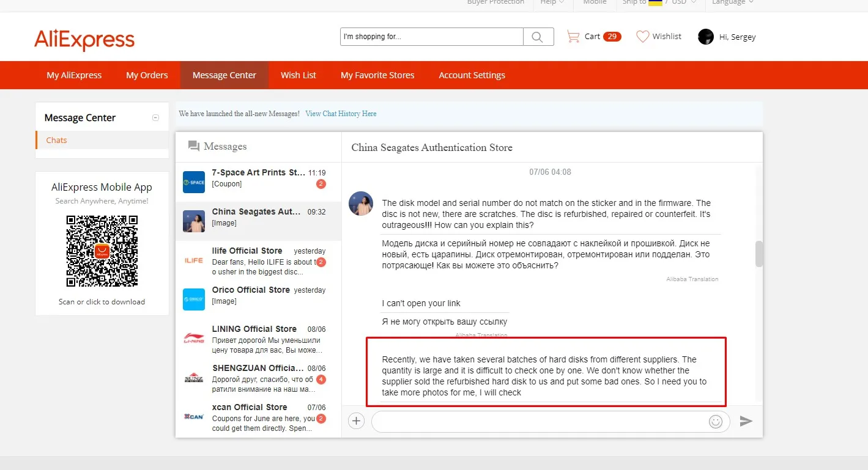Screen dimensions: 868x470
Task: Click the AliExpress logo
Action: point(84,40)
